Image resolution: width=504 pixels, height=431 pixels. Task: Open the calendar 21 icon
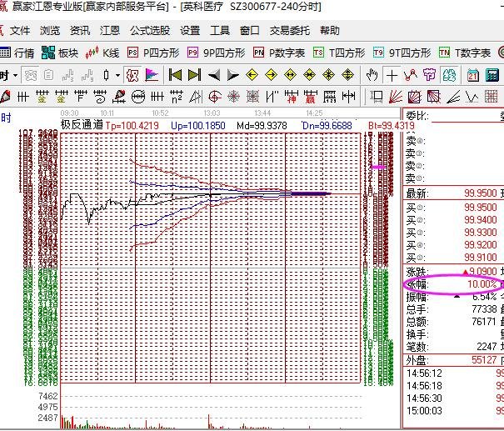tap(473, 75)
